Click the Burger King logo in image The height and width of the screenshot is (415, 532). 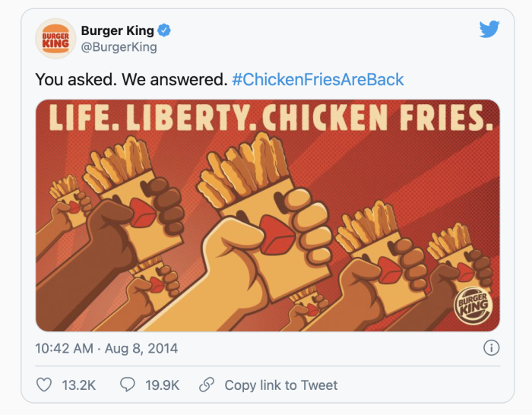(x=473, y=306)
